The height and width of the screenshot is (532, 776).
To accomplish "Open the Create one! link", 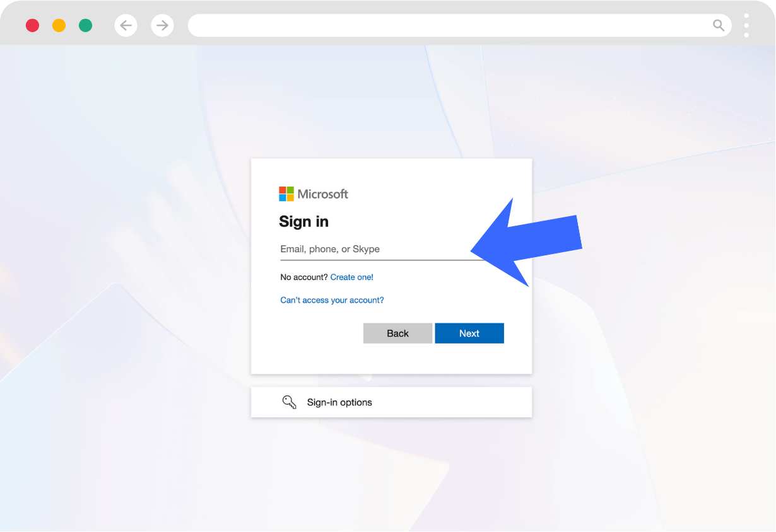I will click(x=352, y=277).
